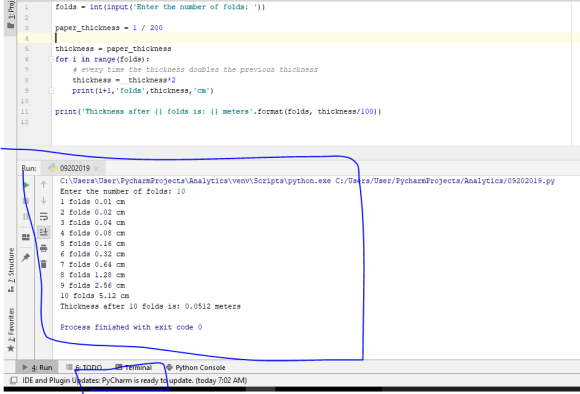Click the comment about thickness doubling
The height and width of the screenshot is (394, 580).
point(195,70)
